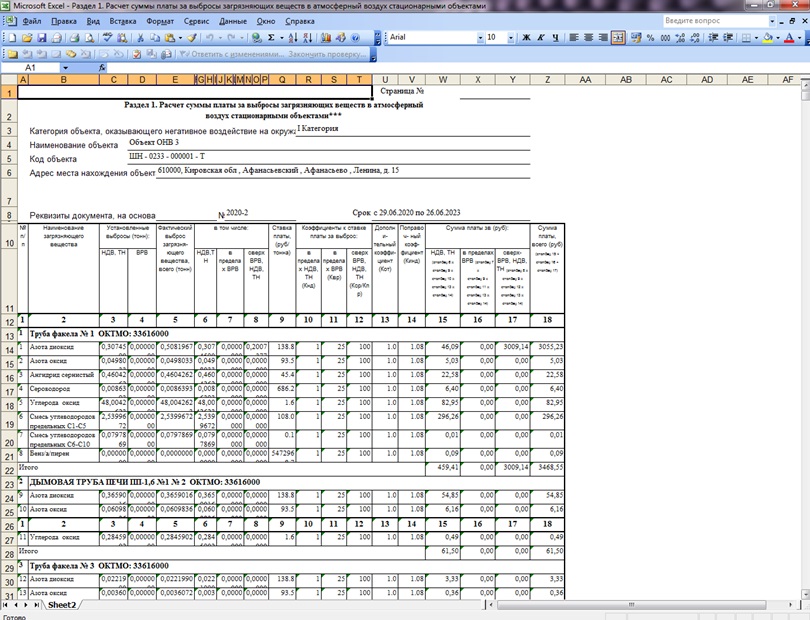Toggle italic formatting (К)
810x620 pixels.
pos(541,37)
